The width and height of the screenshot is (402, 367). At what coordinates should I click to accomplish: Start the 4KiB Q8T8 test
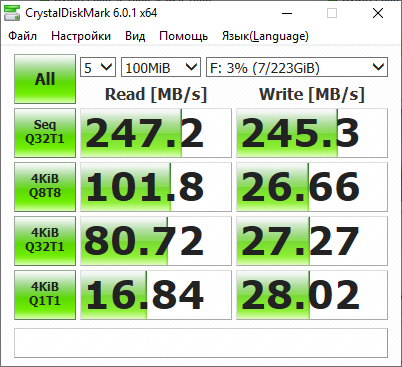tap(45, 187)
